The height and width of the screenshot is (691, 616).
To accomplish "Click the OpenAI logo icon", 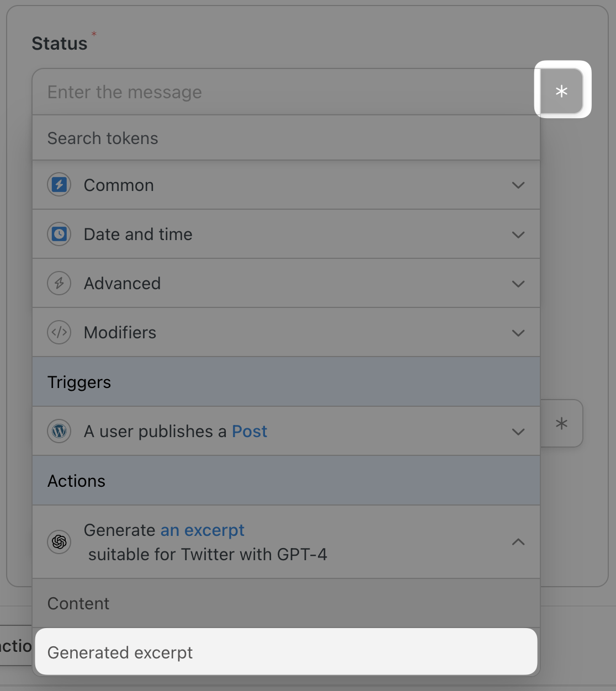I will pyautogui.click(x=59, y=541).
